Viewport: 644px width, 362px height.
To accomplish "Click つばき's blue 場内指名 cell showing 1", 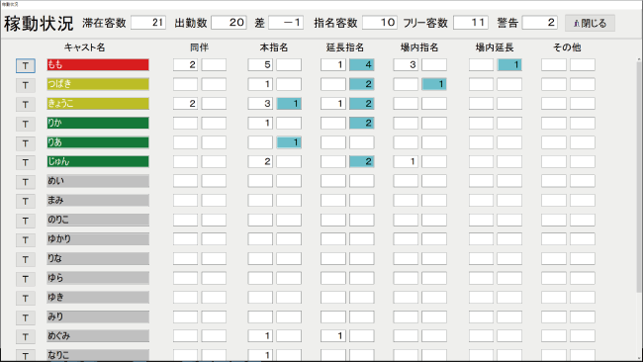I will click(x=434, y=84).
